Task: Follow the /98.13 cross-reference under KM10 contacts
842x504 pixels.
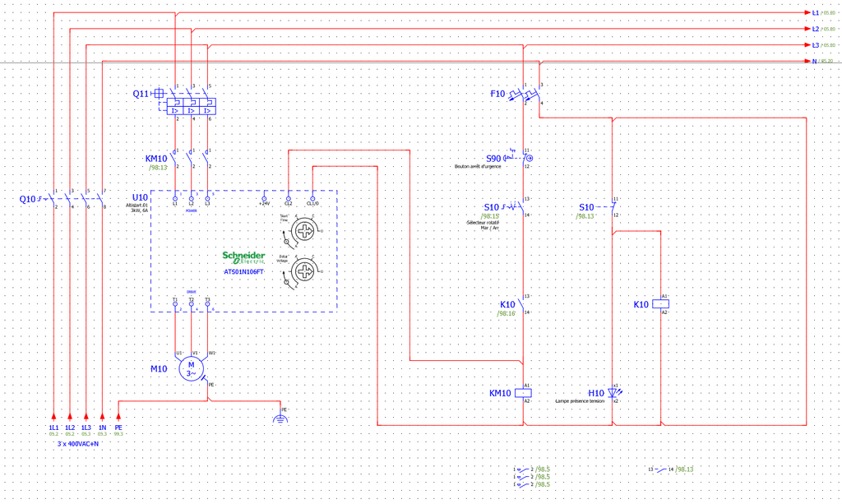Action: click(x=158, y=168)
